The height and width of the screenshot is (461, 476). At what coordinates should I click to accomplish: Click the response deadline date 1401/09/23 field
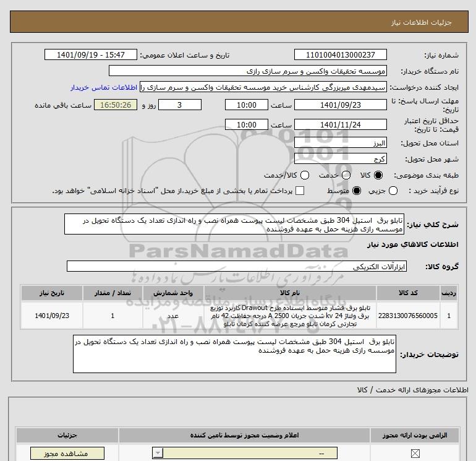tap(340, 105)
